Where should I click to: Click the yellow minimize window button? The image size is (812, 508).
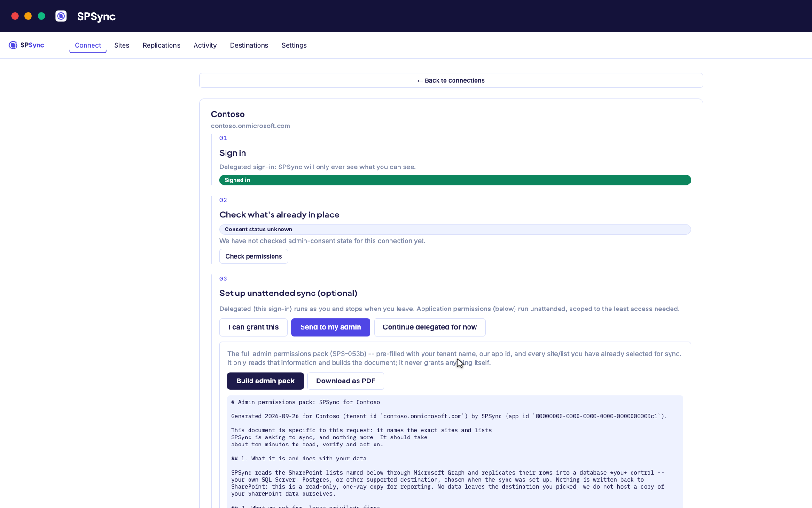[28, 16]
